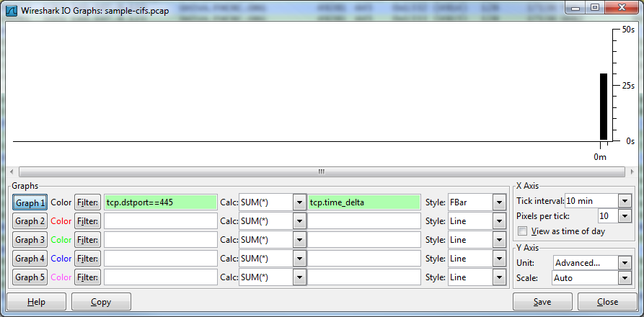Click the Filter button for Graph 1

(87, 202)
